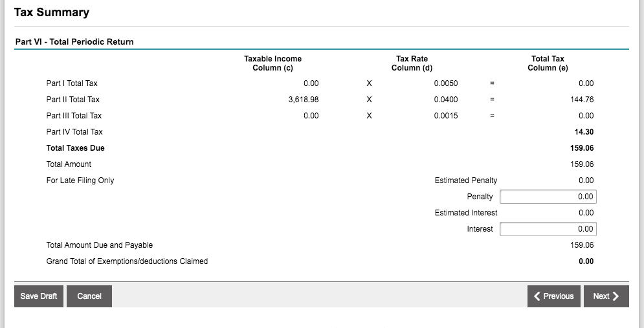
Task: Select the Part III Total Tax label
Action: tap(74, 116)
